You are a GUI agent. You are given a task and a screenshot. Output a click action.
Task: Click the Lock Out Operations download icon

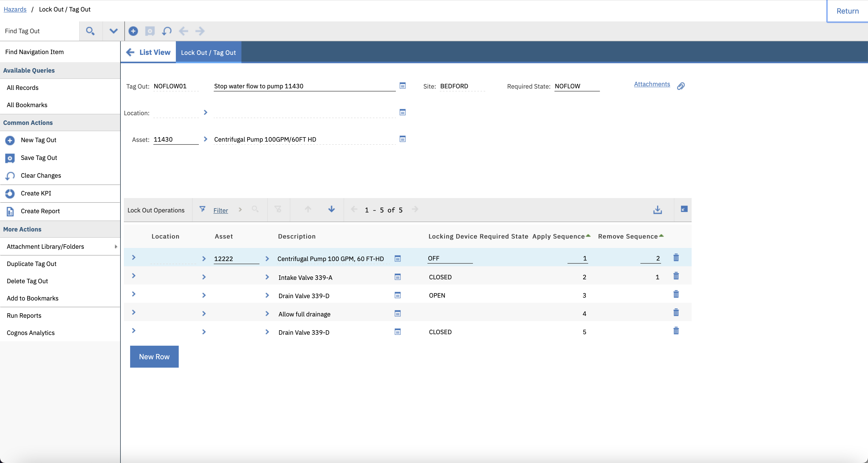(x=657, y=210)
